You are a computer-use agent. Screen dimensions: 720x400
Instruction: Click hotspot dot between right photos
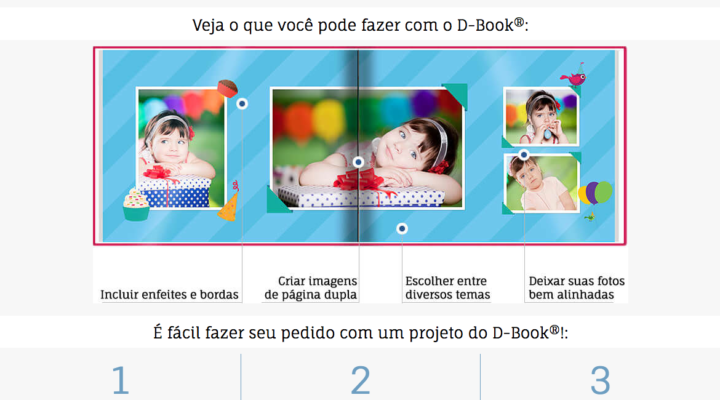(524, 155)
